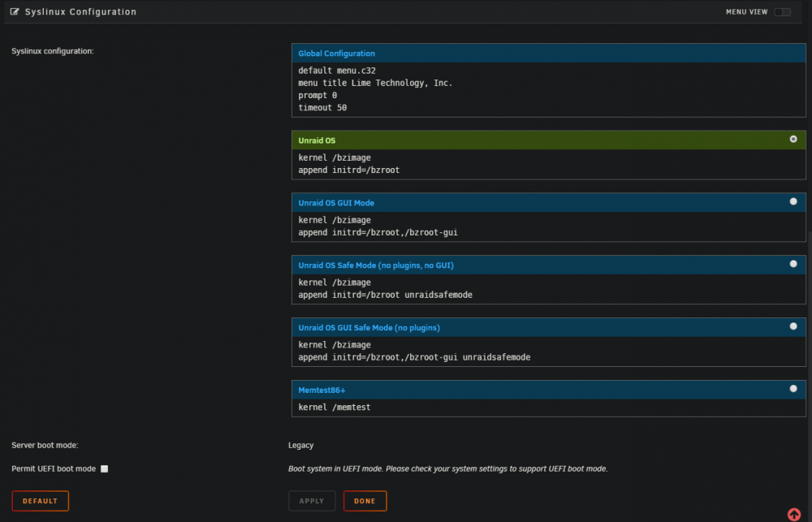Click the 'timeout 50' line
This screenshot has height=522, width=812.
pos(322,108)
